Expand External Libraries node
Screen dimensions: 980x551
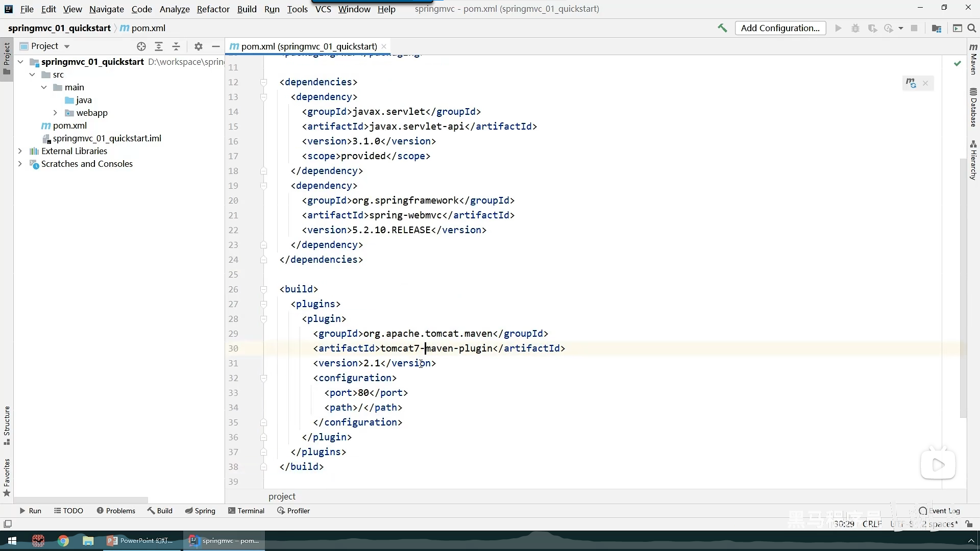click(20, 151)
